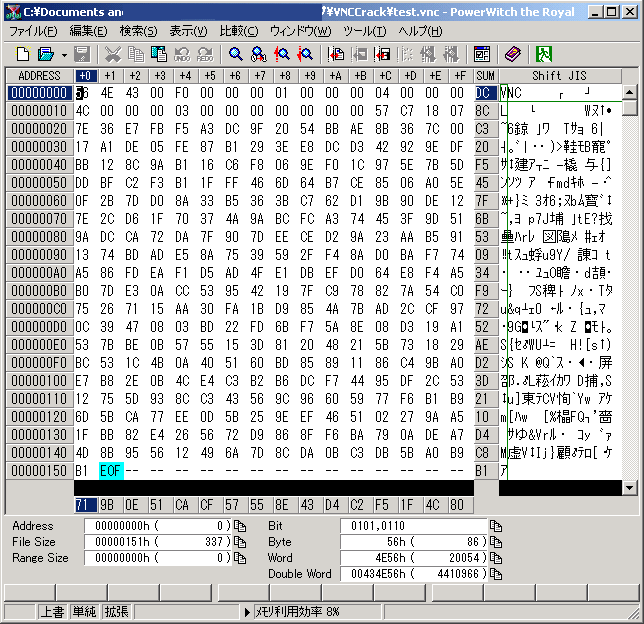Click the options window checklist icon
644x624 pixels.
[x=482, y=54]
